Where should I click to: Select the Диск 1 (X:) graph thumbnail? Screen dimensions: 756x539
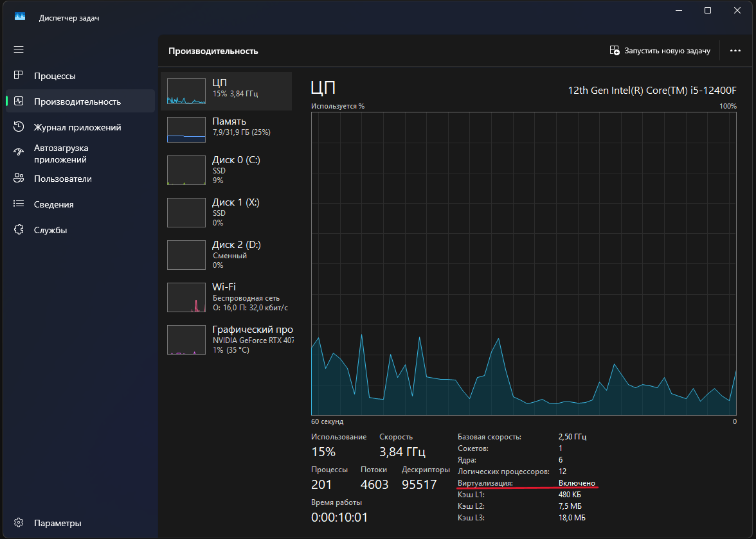click(186, 213)
